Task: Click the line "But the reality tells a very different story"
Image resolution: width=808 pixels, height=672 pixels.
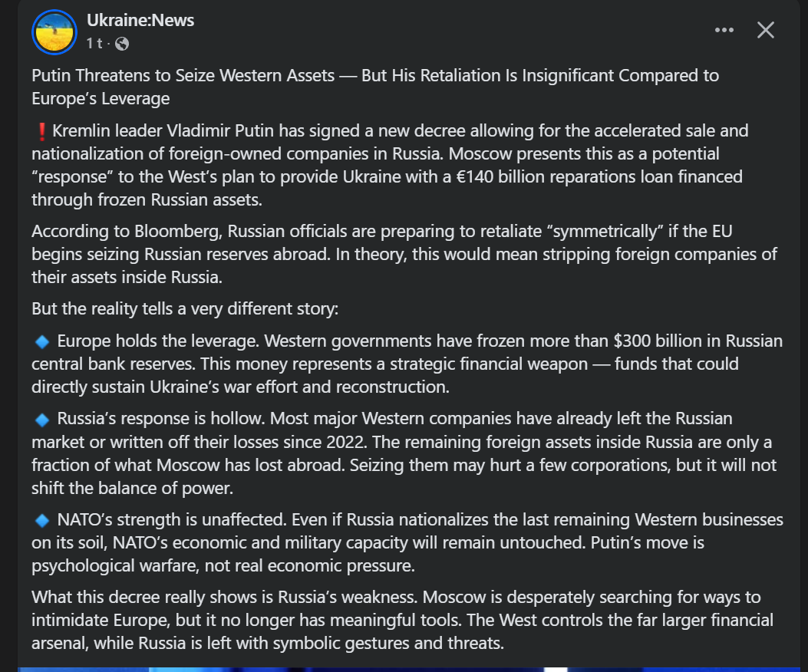Action: click(x=184, y=309)
